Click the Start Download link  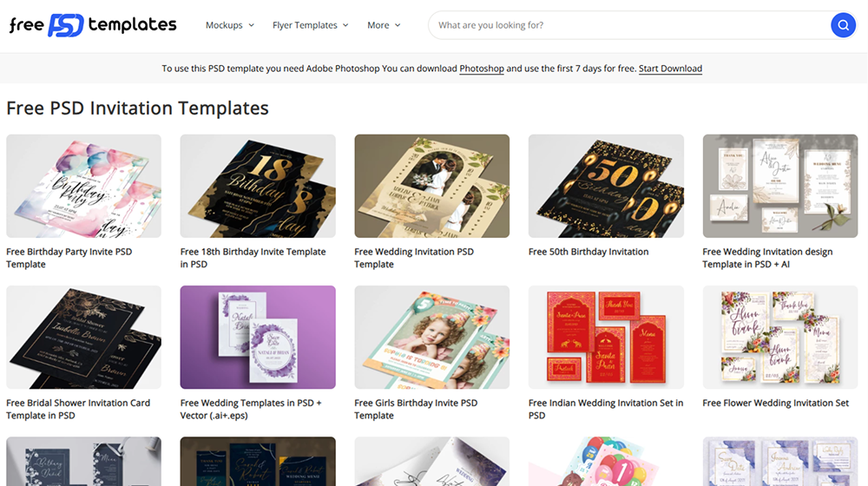(670, 69)
